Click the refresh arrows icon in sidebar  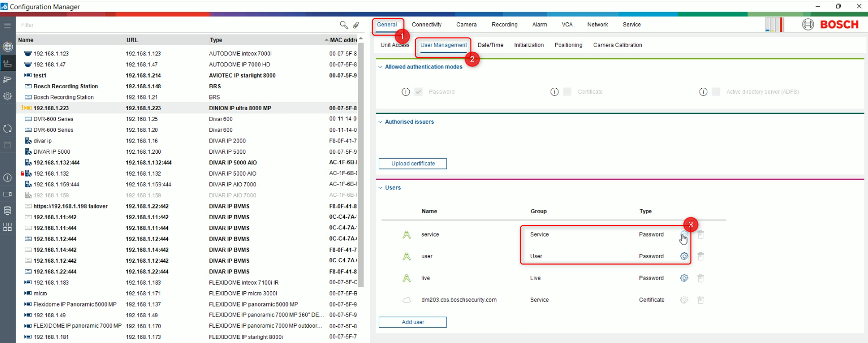[8, 128]
